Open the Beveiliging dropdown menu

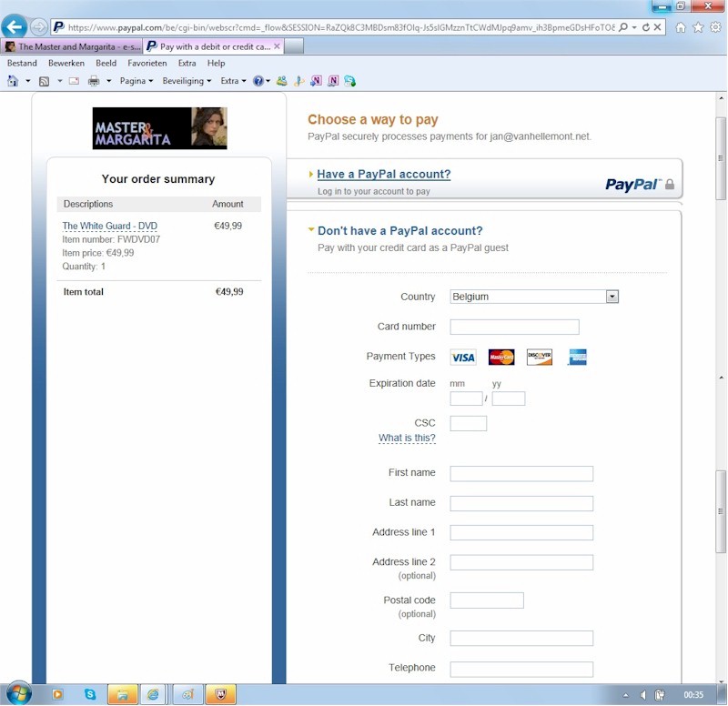[x=187, y=81]
